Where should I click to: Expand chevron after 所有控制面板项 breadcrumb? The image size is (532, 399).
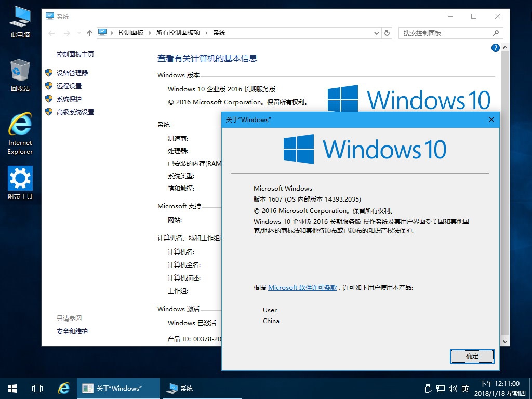pyautogui.click(x=206, y=33)
